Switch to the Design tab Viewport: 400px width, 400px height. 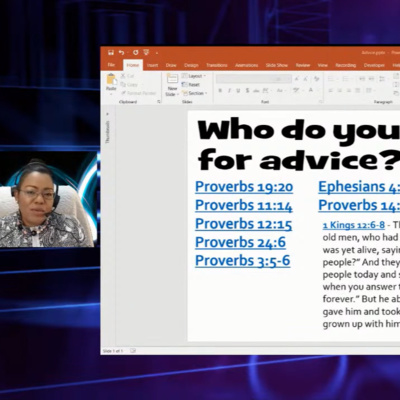click(x=191, y=65)
